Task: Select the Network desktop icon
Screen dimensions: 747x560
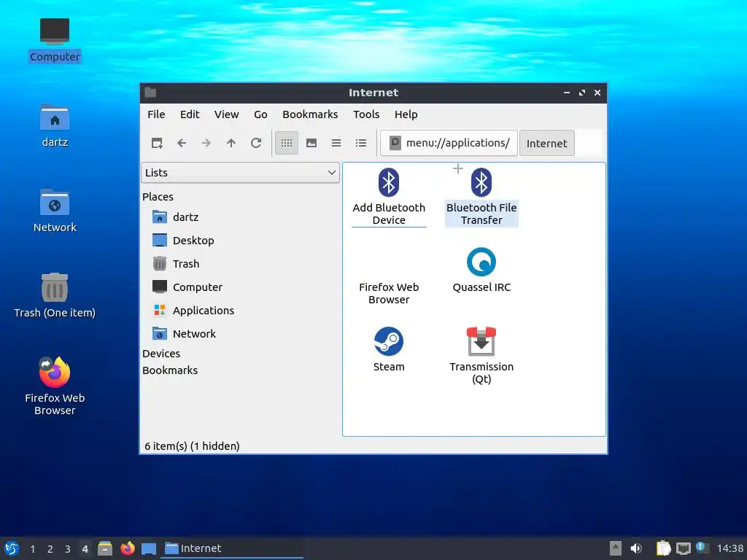Action: coord(55,211)
